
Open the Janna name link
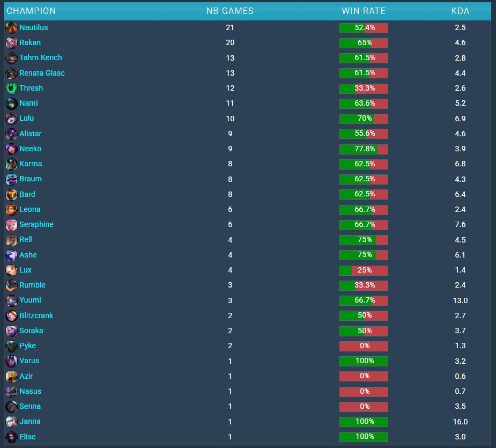click(x=30, y=421)
